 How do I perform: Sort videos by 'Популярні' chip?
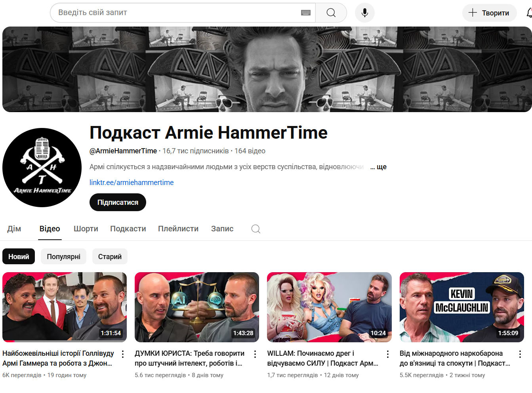tap(64, 257)
